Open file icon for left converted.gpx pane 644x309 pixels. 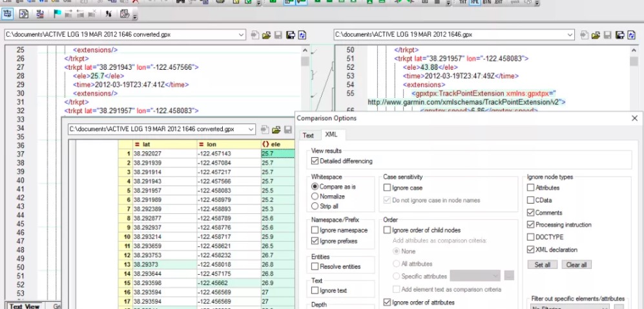(x=267, y=35)
